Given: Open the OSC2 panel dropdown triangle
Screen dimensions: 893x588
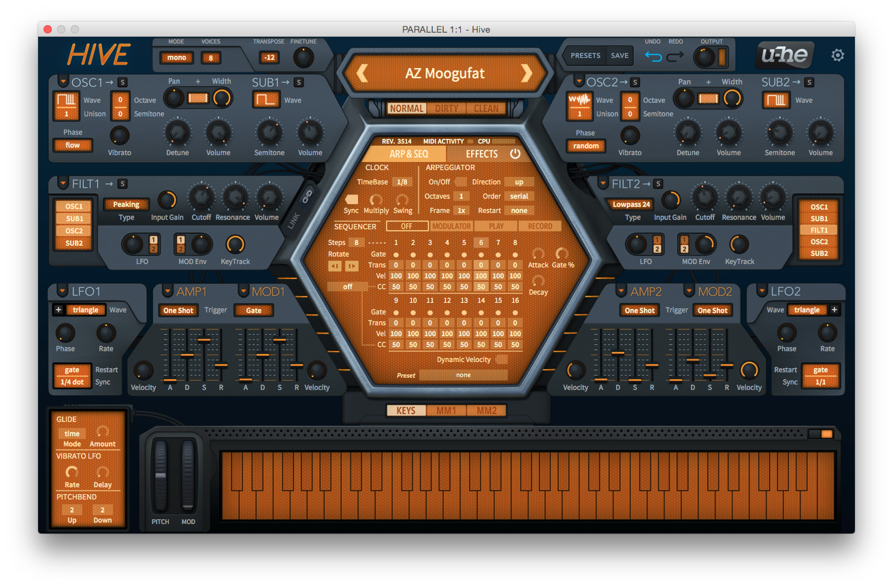Looking at the screenshot, I should click(579, 82).
